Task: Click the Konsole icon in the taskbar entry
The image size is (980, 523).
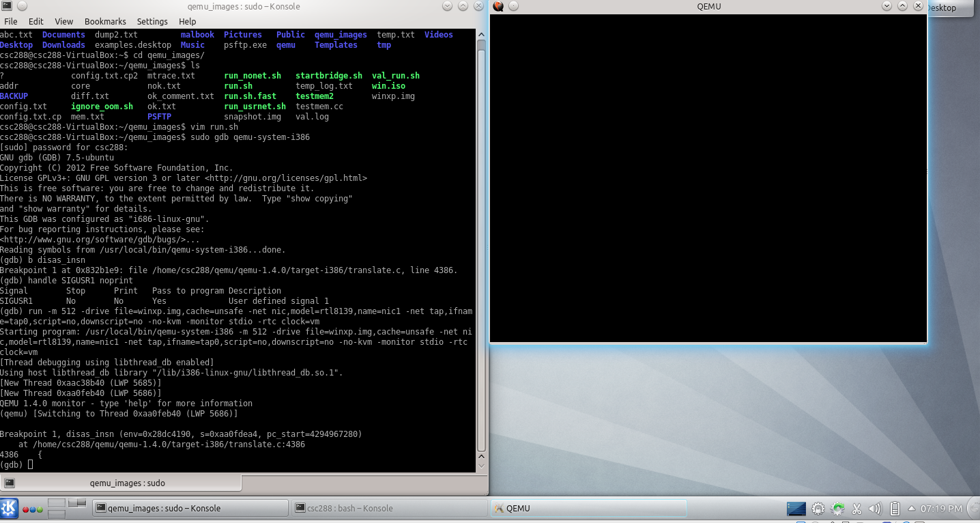Action: 101,507
